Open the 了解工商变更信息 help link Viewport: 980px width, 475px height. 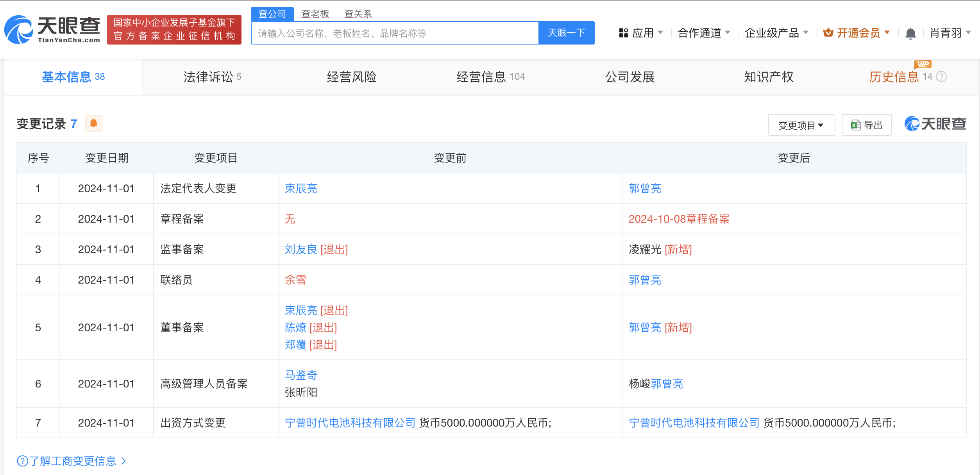72,461
